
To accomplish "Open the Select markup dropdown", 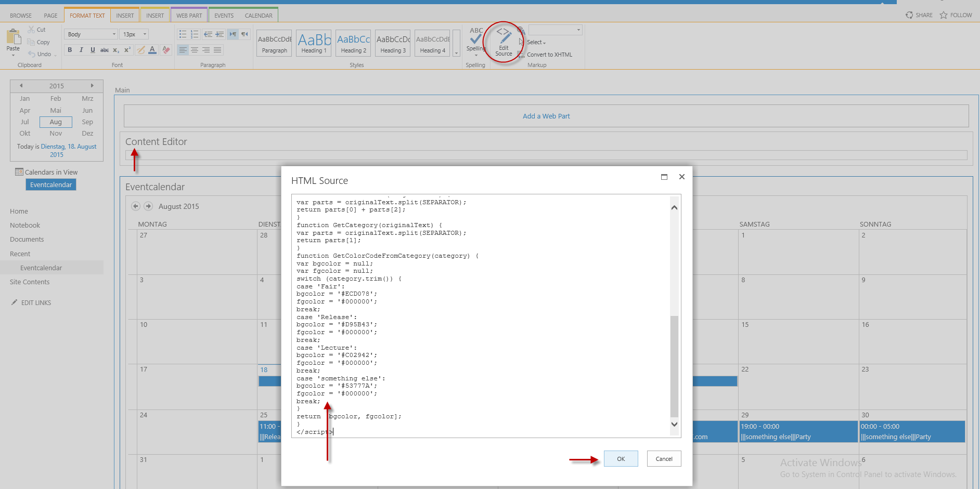I will click(536, 42).
